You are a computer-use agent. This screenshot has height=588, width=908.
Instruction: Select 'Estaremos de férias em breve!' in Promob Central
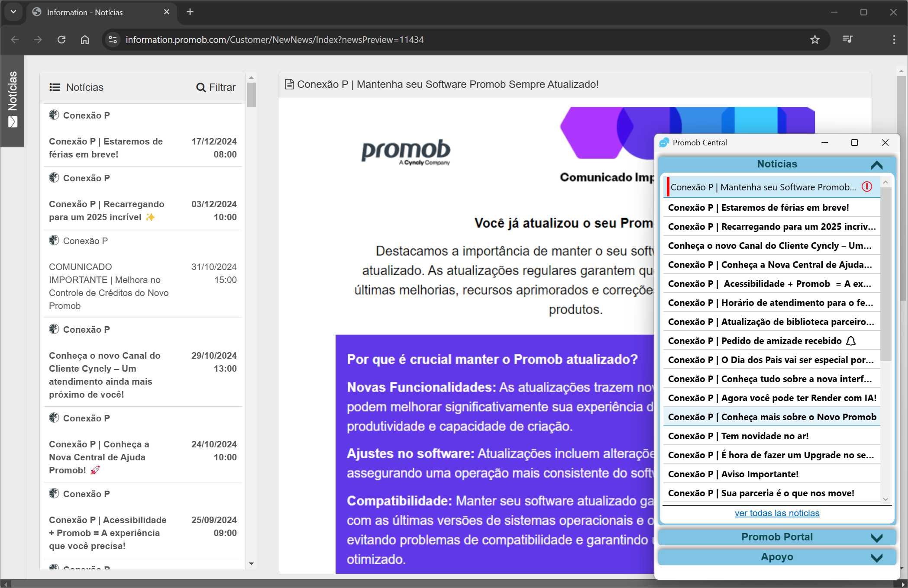pos(772,208)
